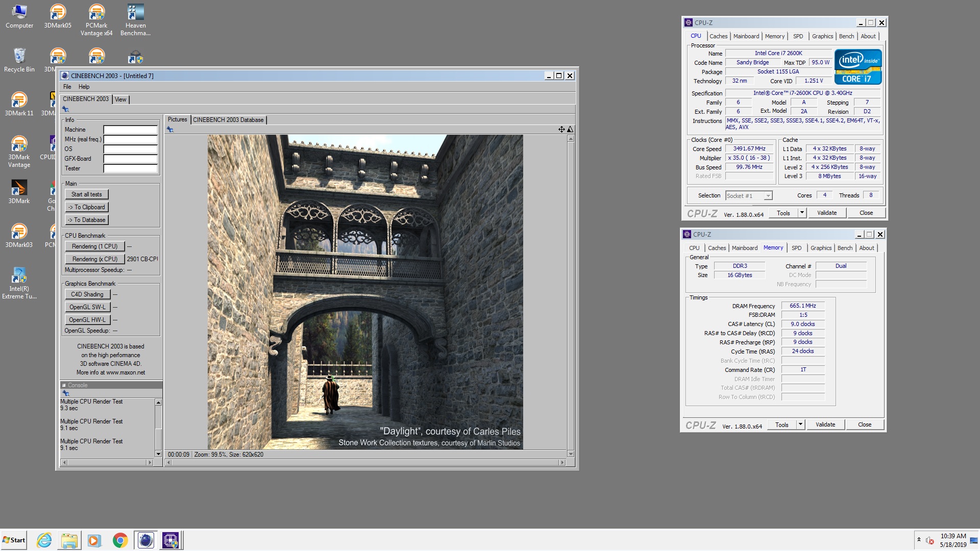Open About tab in Memory CPU-Z window
980x551 pixels.
point(867,248)
